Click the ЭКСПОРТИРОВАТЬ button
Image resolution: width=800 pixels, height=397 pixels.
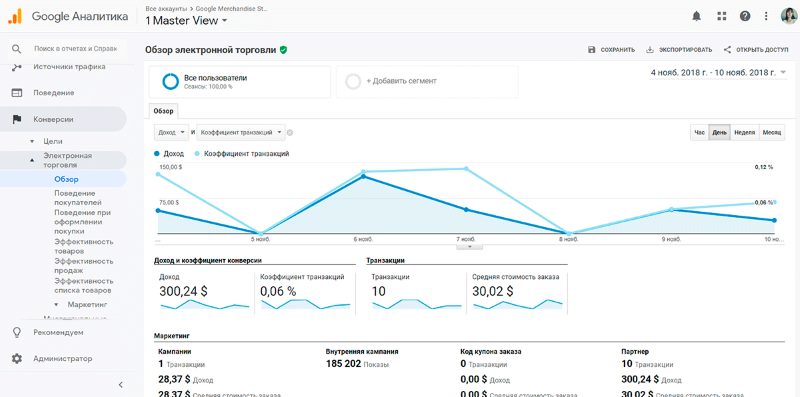[x=679, y=50]
